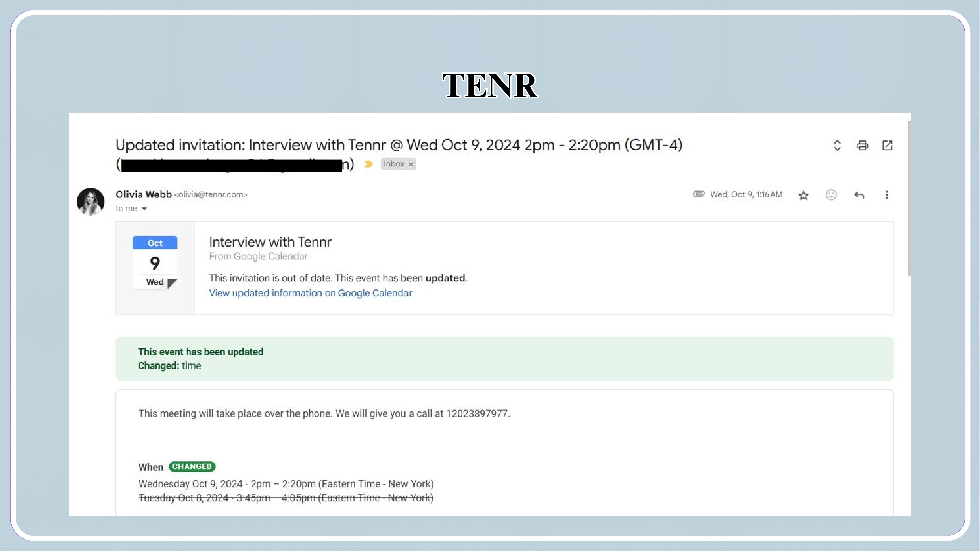Click the attachment paperclip icon

[698, 194]
